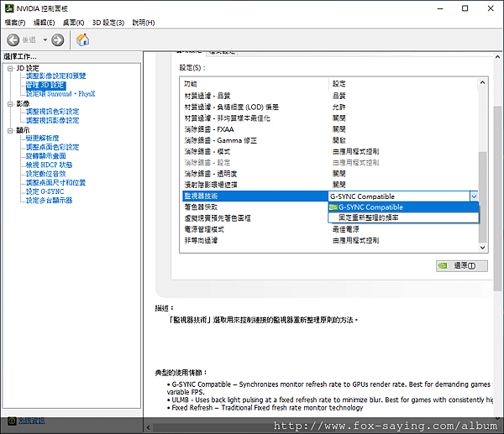Image resolution: width=504 pixels, height=434 pixels.
Task: Open 設定 G-SYNC in the tree
Action: coord(45,191)
